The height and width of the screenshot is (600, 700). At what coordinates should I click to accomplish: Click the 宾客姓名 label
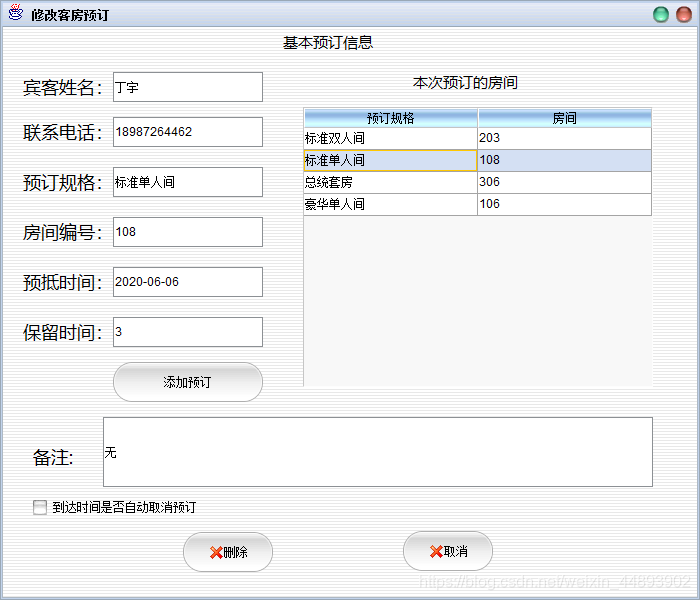pyautogui.click(x=62, y=88)
